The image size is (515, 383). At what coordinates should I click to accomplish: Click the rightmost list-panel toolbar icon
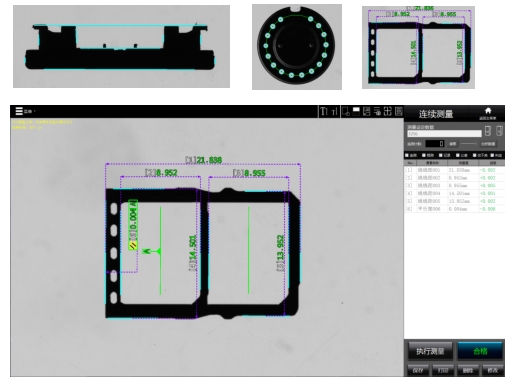point(398,111)
